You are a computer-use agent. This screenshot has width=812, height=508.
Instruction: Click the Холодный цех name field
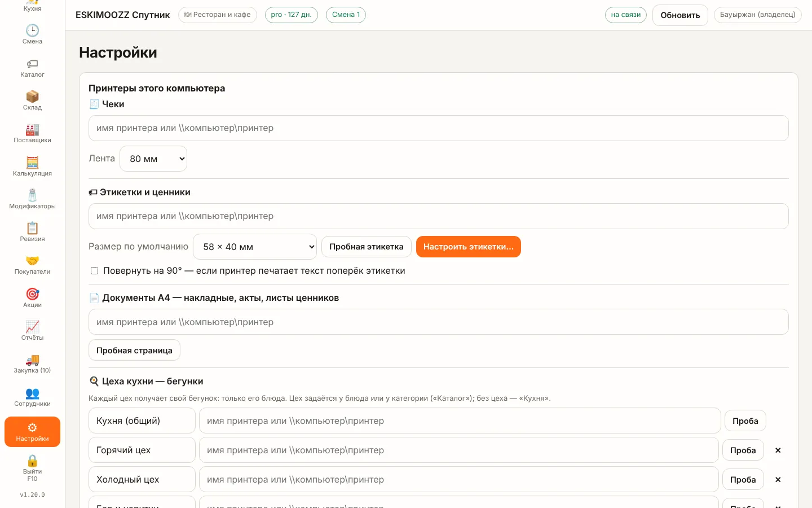142,479
